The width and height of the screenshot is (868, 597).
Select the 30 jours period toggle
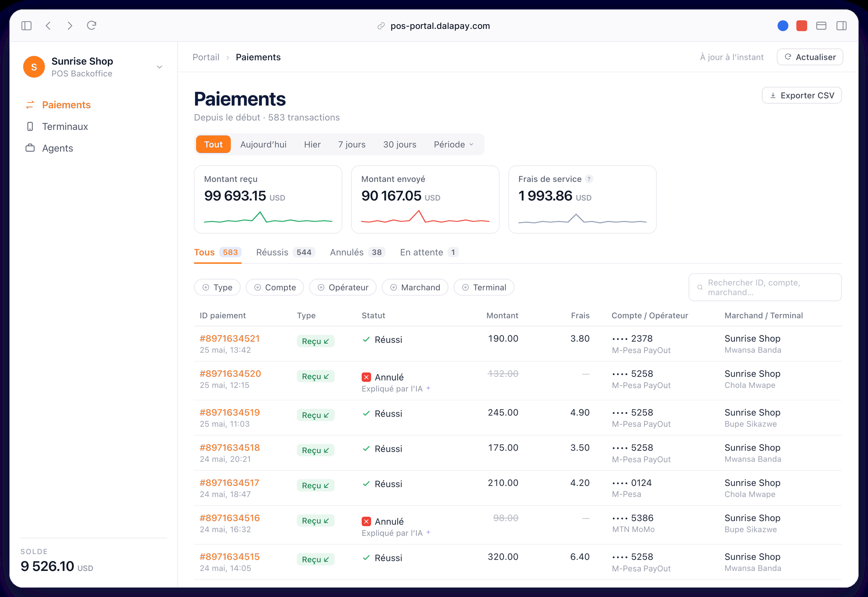pos(400,145)
